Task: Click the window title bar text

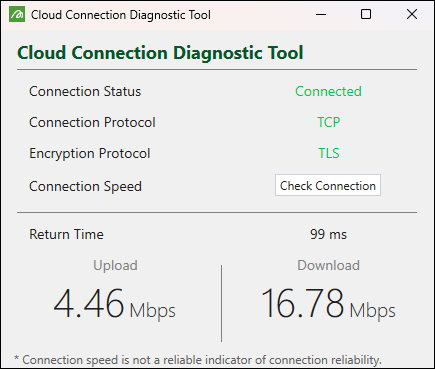Action: [x=121, y=15]
